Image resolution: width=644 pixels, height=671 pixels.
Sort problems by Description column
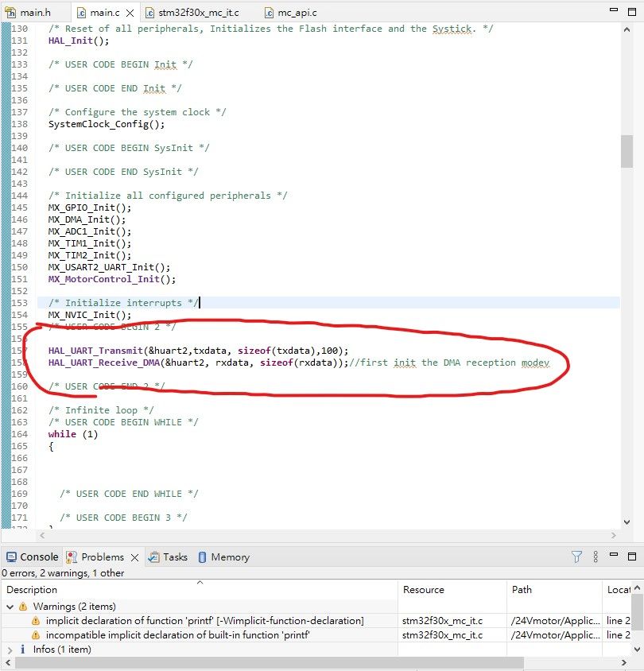(200, 589)
